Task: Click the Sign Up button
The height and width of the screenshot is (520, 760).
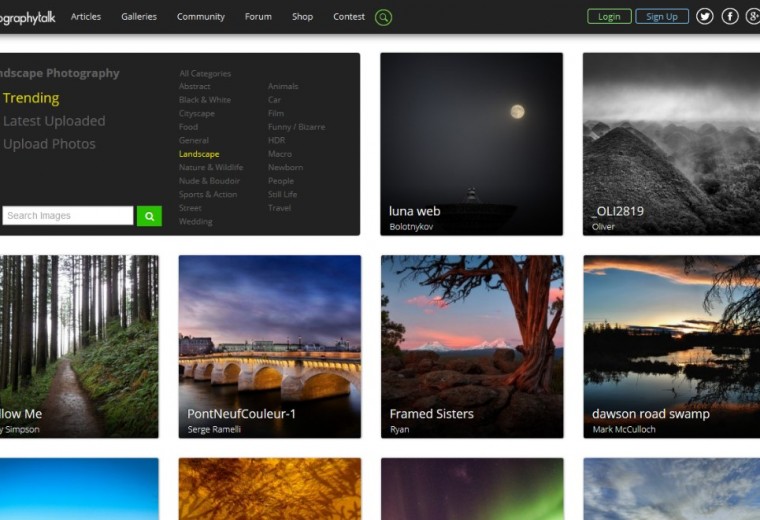Action: coord(662,16)
